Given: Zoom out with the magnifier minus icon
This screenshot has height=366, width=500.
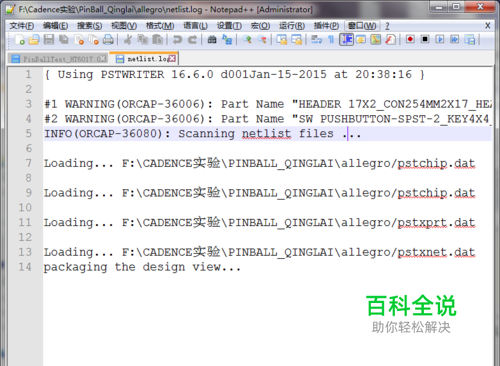Looking at the screenshot, I should pyautogui.click(x=262, y=40).
